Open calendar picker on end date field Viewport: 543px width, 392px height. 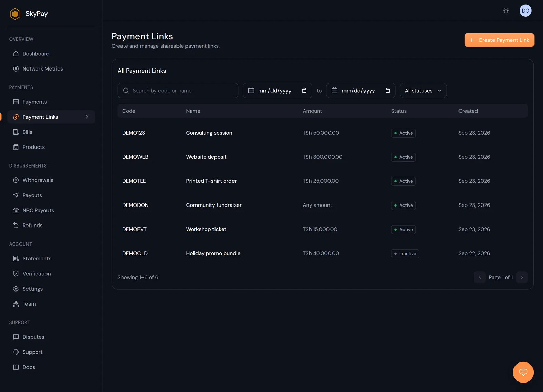388,91
